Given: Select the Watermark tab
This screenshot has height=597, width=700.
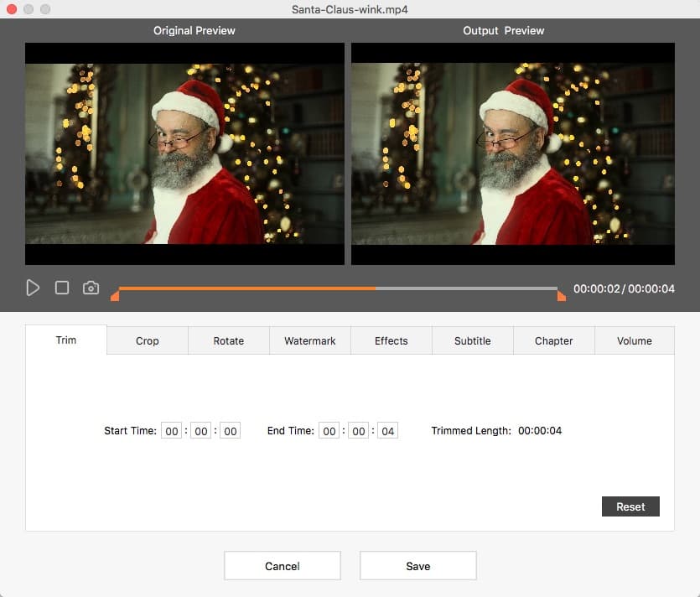Looking at the screenshot, I should click(309, 340).
